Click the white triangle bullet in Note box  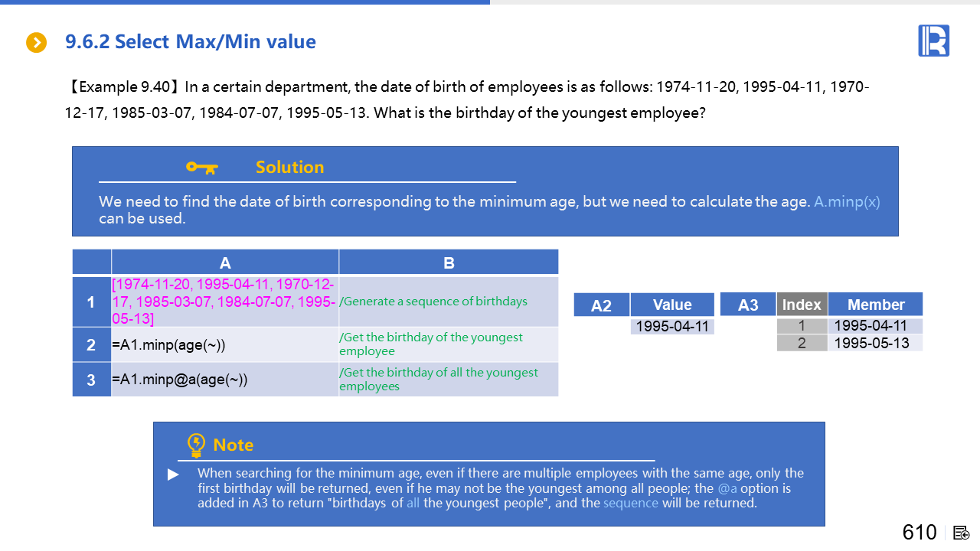pos(174,474)
